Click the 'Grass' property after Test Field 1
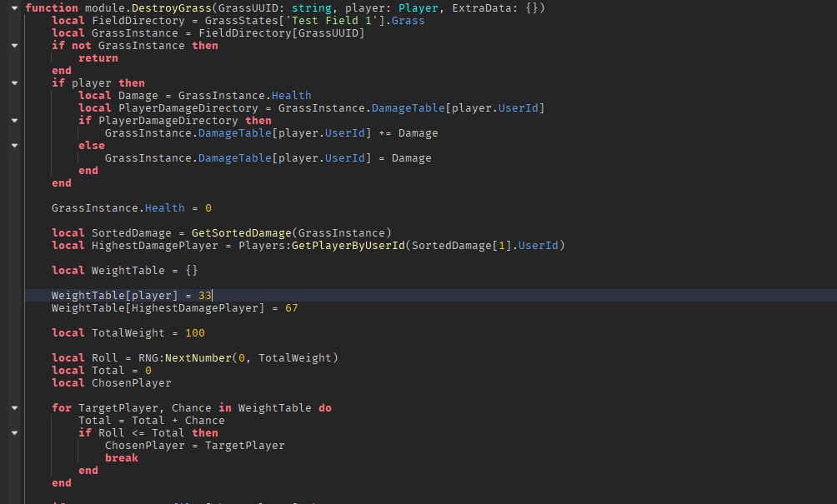The image size is (837, 504). tap(408, 20)
